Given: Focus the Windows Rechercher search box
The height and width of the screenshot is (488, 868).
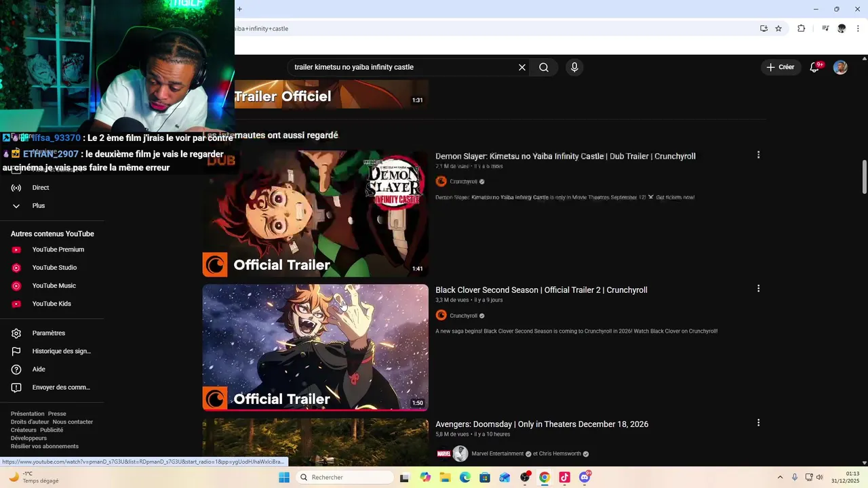Looking at the screenshot, I should coord(345,477).
